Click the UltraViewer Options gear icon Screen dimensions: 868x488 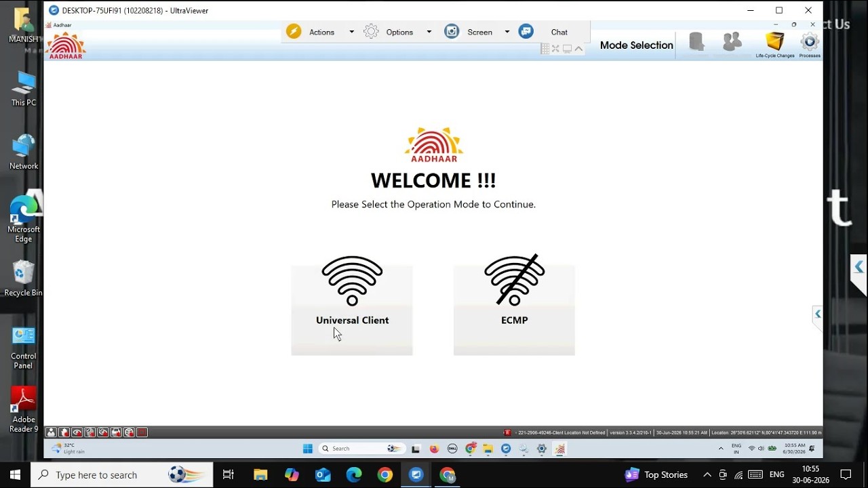[371, 32]
